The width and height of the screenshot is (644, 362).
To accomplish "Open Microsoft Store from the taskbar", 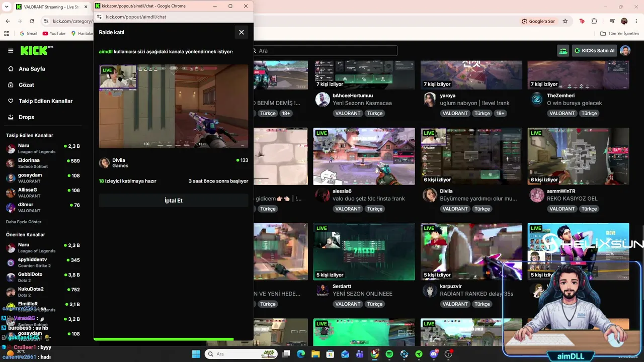I will pos(330,354).
